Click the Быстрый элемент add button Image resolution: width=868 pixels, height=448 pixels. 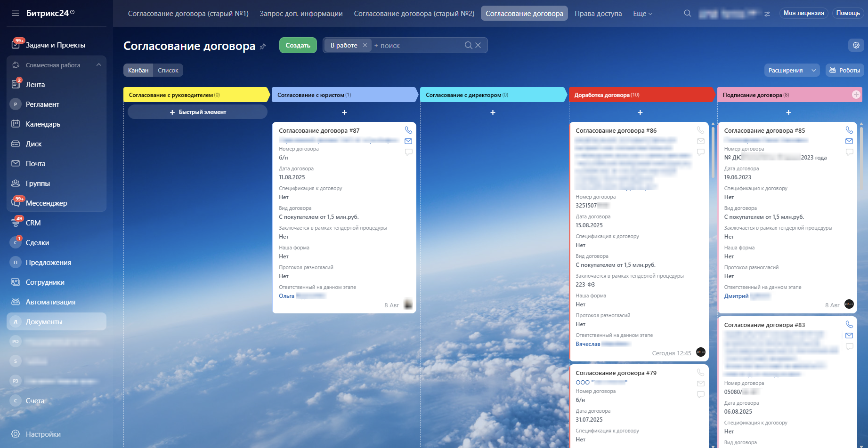pyautogui.click(x=197, y=112)
